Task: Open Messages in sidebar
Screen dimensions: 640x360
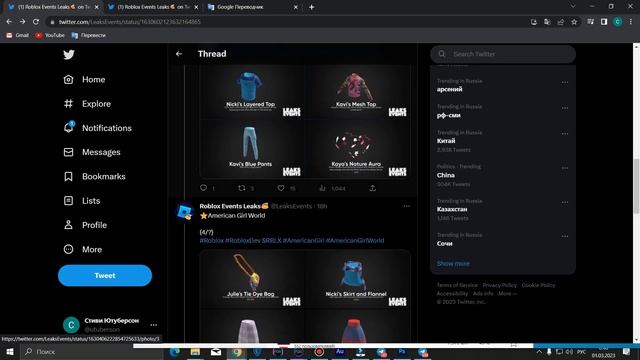Action: point(92,152)
